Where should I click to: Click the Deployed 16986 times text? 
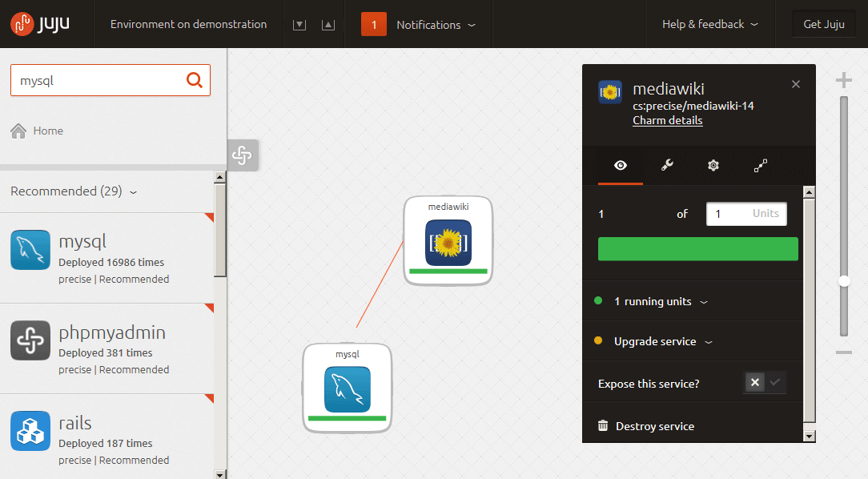coord(111,263)
